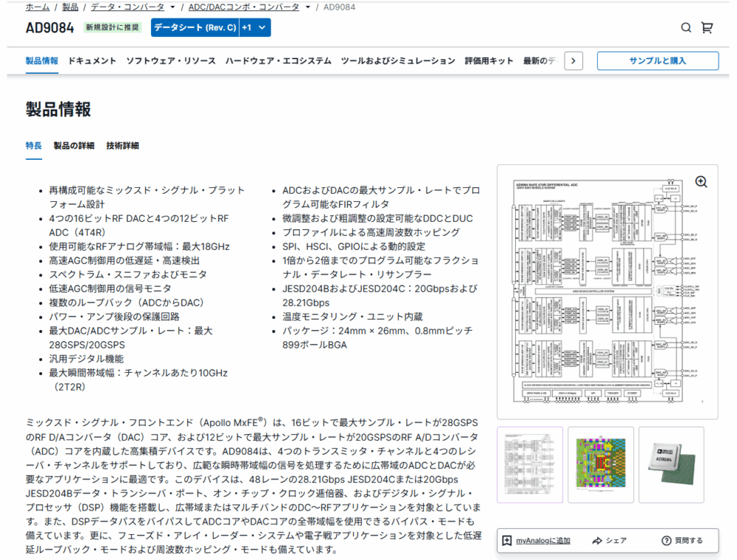Open the shopping cart icon
737x560 pixels.
coord(707,28)
